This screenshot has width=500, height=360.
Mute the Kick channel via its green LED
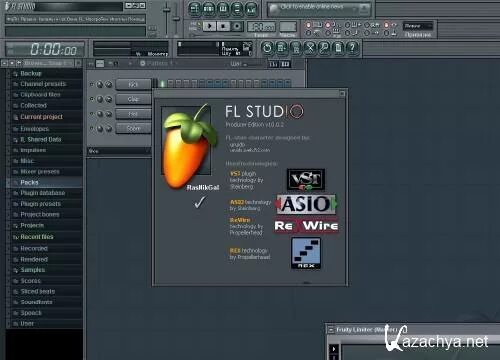91,84
